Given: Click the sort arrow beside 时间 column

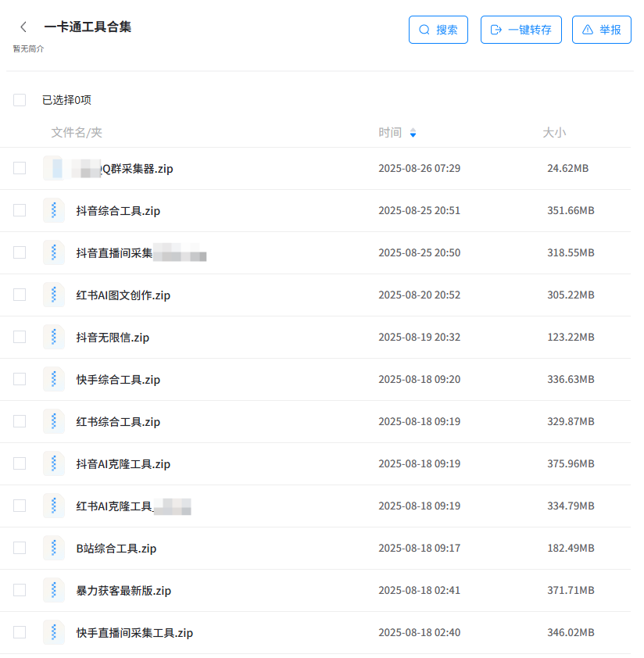Looking at the screenshot, I should point(413,134).
